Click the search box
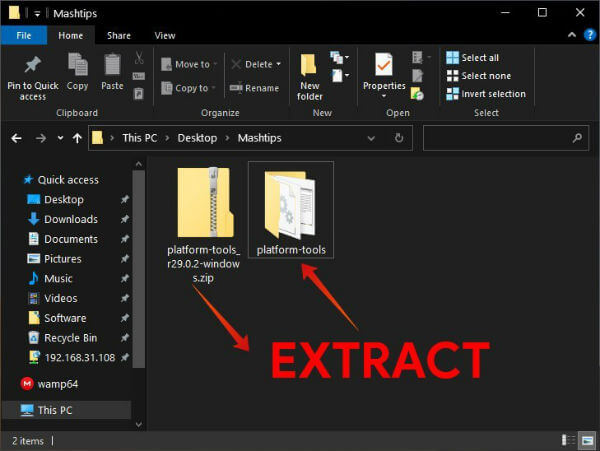600x451 pixels. click(505, 138)
